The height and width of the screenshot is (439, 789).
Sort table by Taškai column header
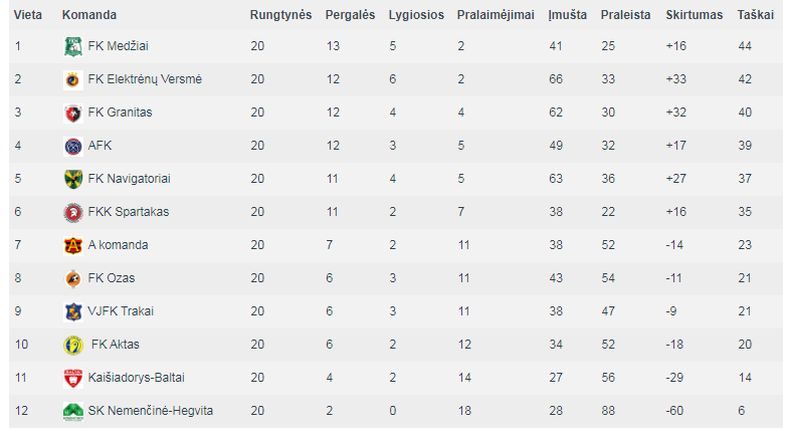pyautogui.click(x=755, y=15)
